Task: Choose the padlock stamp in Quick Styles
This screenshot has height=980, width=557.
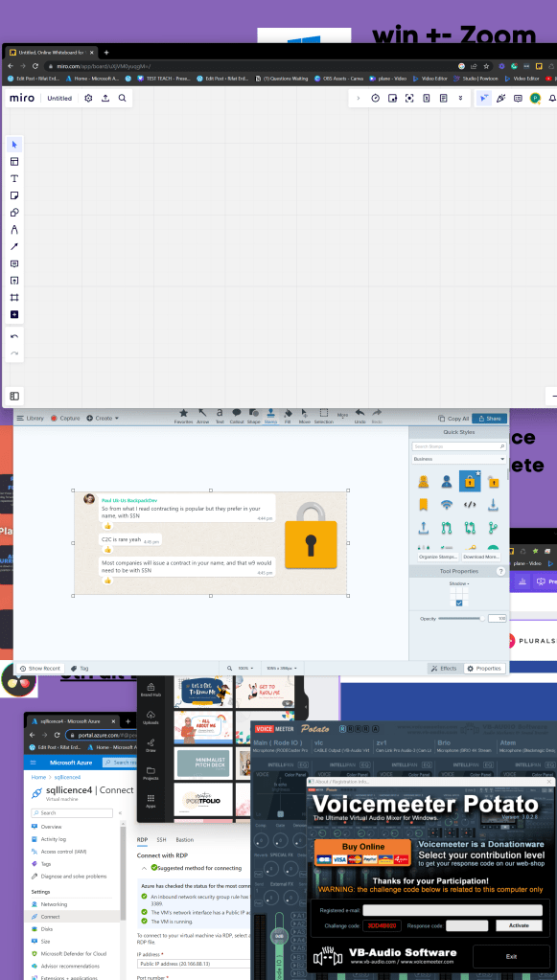Action: coord(470,481)
